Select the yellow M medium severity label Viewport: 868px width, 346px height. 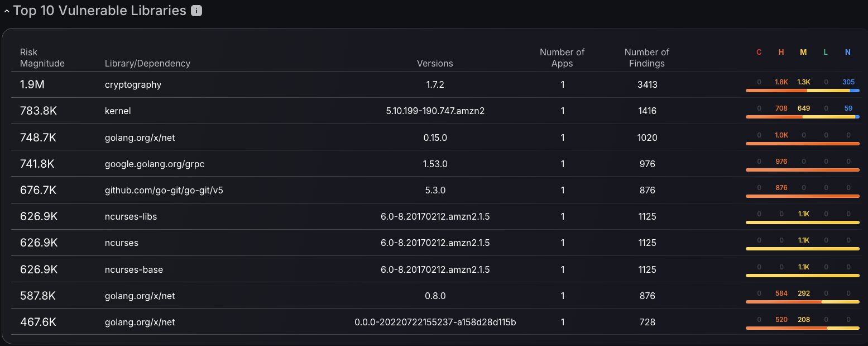tap(803, 52)
